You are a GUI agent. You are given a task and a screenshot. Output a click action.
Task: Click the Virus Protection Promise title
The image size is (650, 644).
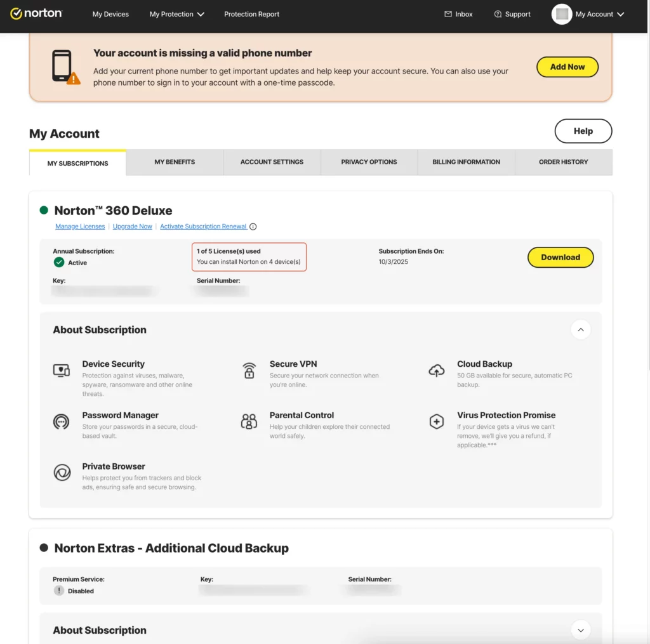pyautogui.click(x=506, y=415)
